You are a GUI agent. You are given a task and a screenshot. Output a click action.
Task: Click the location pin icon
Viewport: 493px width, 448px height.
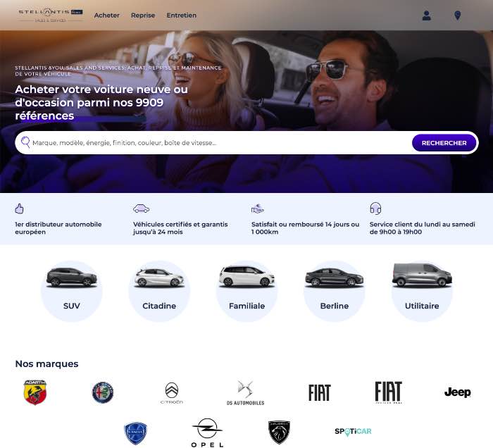pos(458,15)
